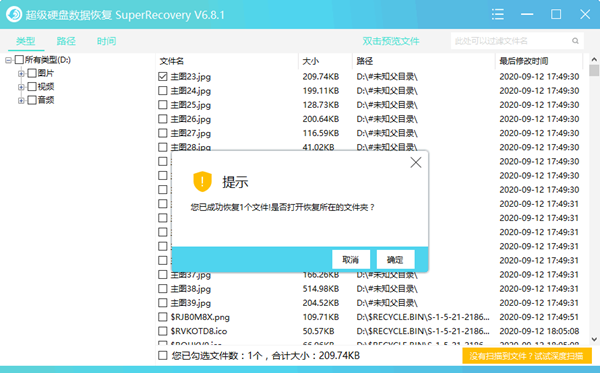This screenshot has height=373, width=600.
Task: Switch to the 类型 tab
Action: 26,41
